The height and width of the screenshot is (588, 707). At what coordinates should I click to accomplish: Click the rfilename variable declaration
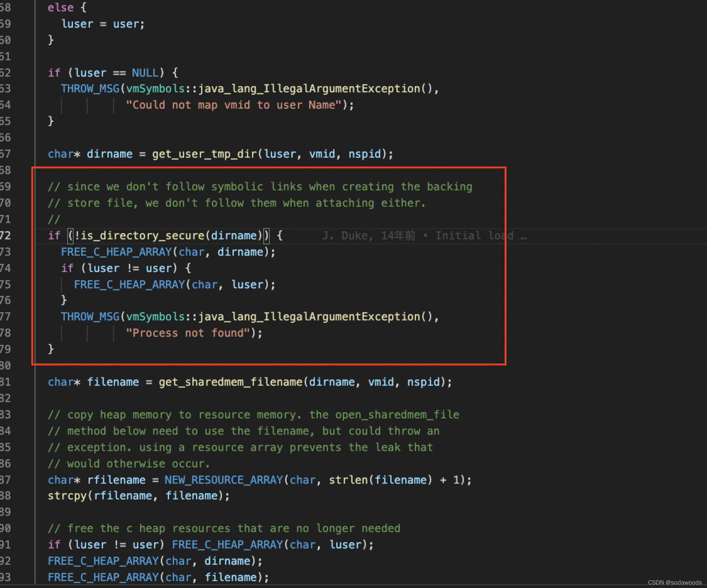click(x=116, y=480)
